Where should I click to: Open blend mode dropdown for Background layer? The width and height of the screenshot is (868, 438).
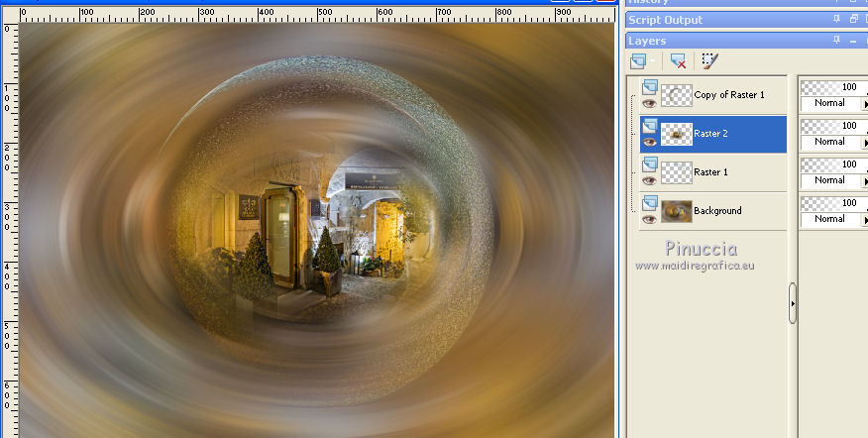click(x=834, y=219)
